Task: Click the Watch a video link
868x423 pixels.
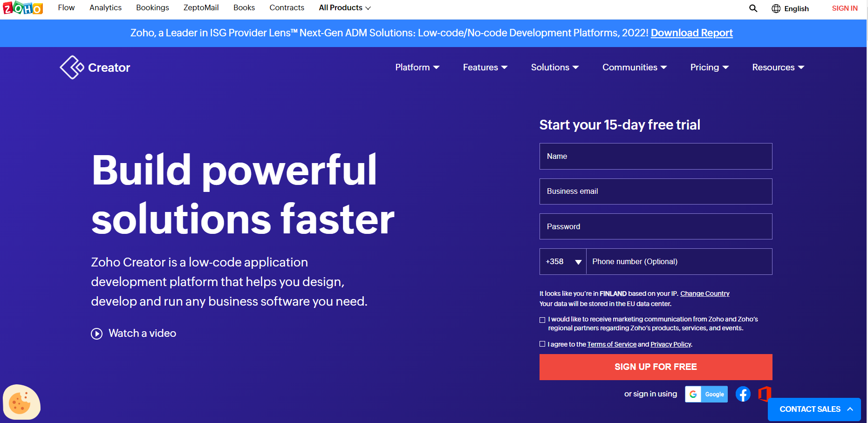Action: tap(142, 334)
